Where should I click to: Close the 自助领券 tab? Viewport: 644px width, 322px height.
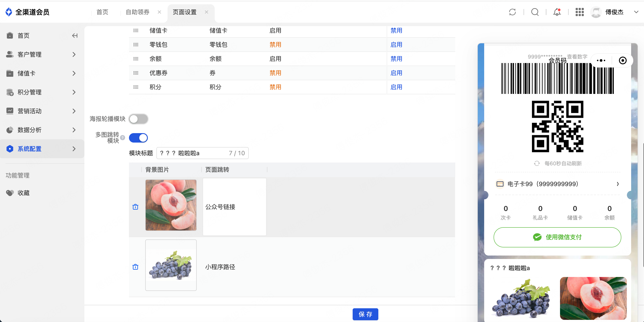click(159, 12)
